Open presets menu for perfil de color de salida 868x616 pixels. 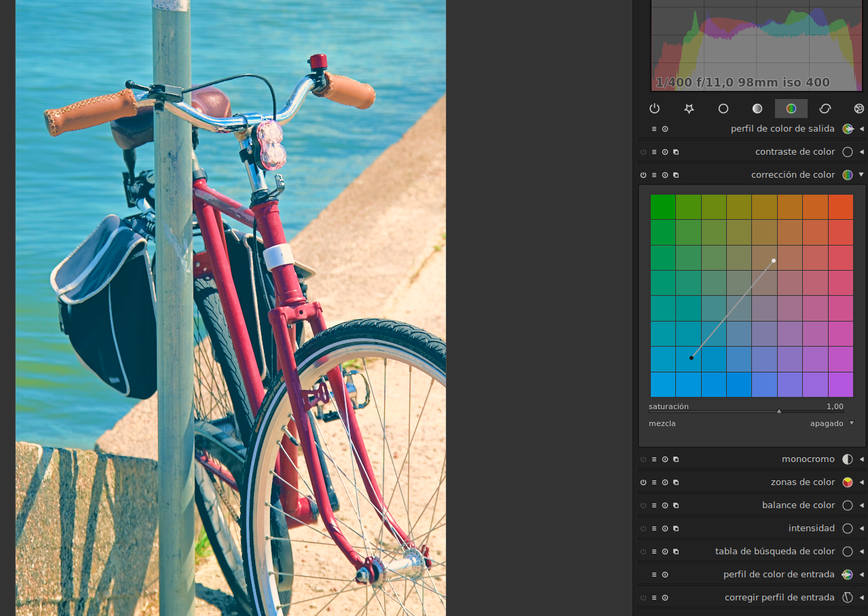(x=654, y=129)
